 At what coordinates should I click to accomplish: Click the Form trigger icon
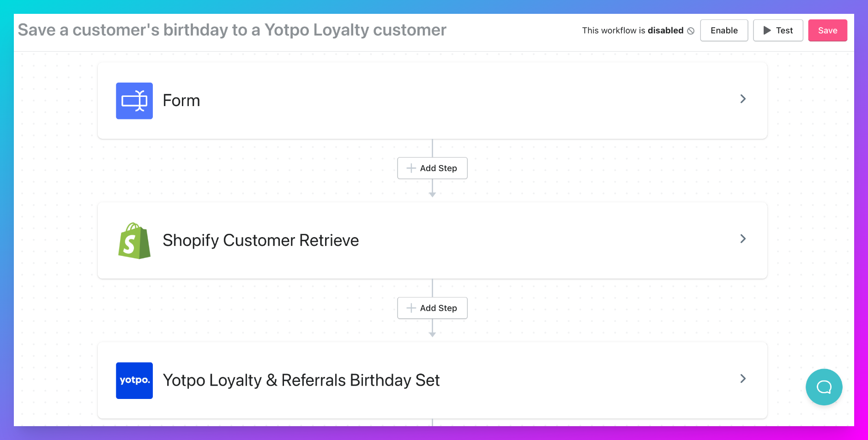(134, 101)
